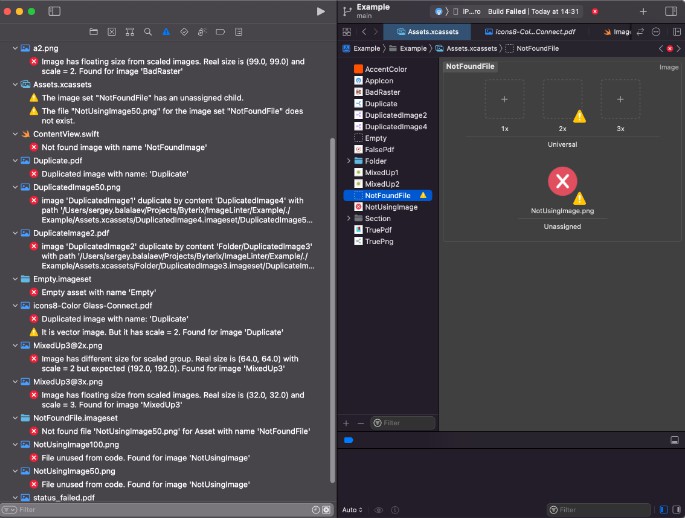Toggle the left navigator sidebar
This screenshot has height=518, width=685.
click(54, 11)
